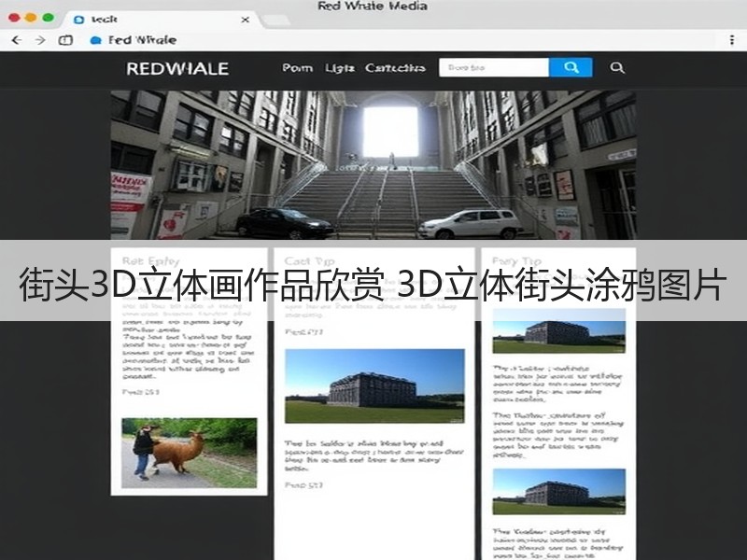The image size is (747, 560).
Task: Click the macOS green maximize button
Action: pyautogui.click(x=49, y=18)
